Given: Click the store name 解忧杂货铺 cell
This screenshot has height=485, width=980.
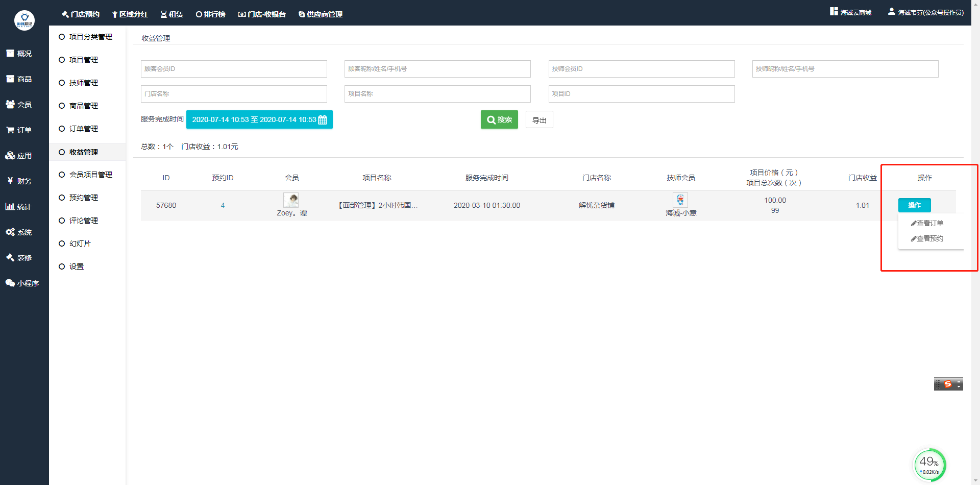Looking at the screenshot, I should click(597, 205).
